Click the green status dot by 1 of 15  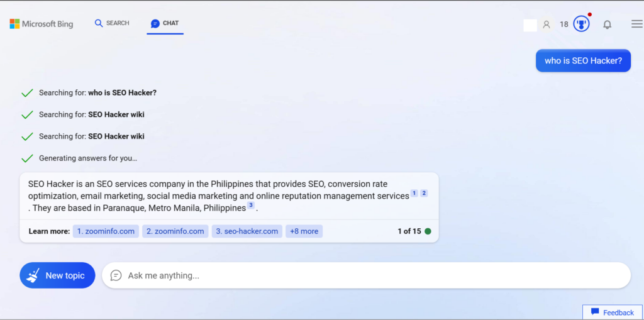point(428,231)
